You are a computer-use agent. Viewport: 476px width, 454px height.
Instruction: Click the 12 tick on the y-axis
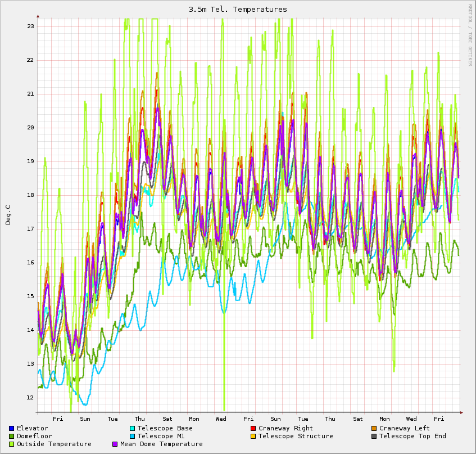31,398
